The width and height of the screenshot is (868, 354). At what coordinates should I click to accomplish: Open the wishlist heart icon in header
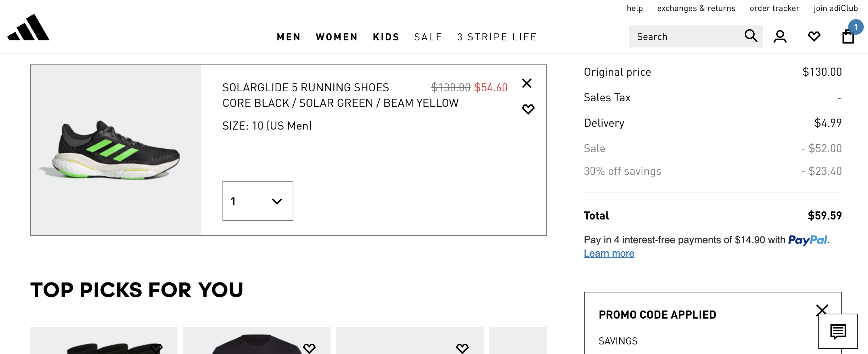814,36
